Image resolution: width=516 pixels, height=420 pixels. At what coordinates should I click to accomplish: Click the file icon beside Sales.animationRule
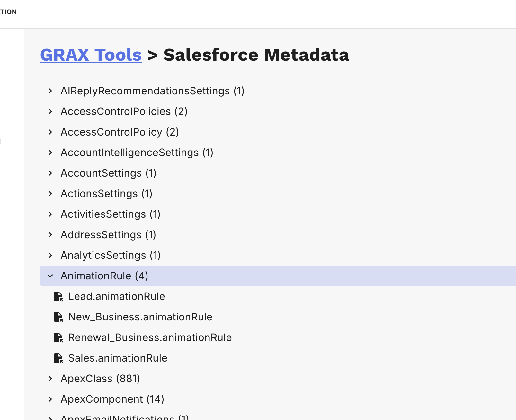(58, 358)
